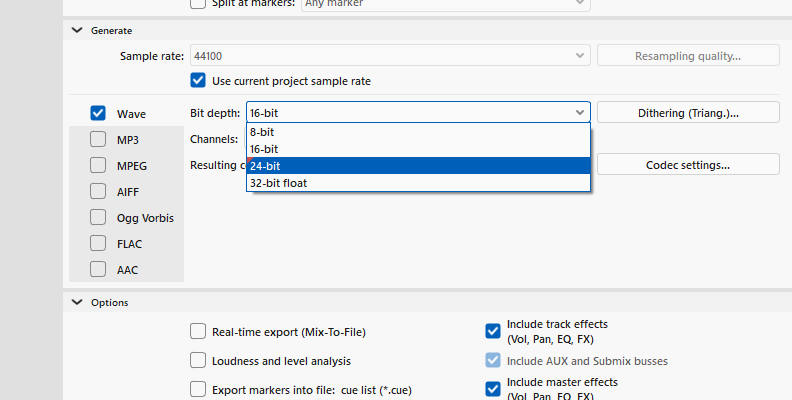Check the FLAC format box
This screenshot has width=792, height=400.
point(98,243)
